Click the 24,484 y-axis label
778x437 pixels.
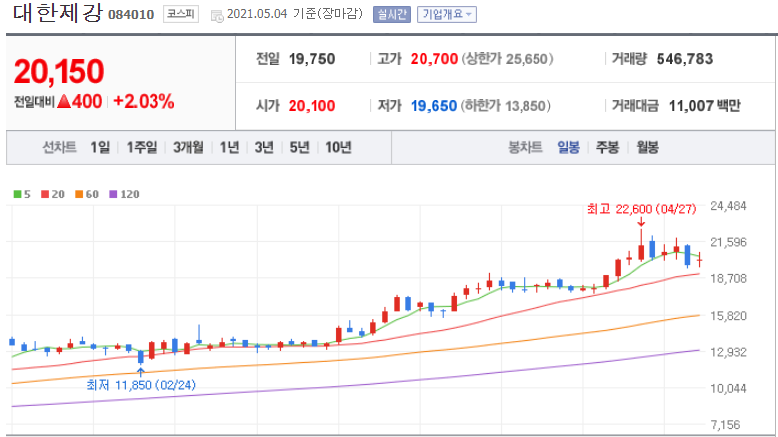[x=728, y=206]
